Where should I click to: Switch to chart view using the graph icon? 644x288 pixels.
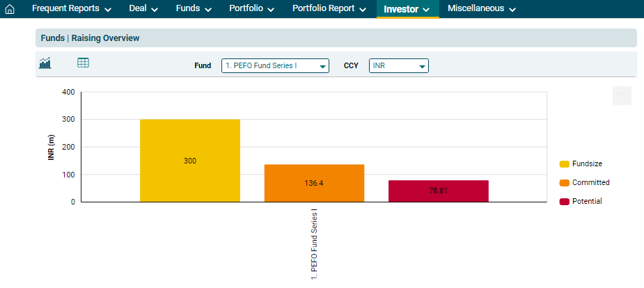click(x=45, y=63)
